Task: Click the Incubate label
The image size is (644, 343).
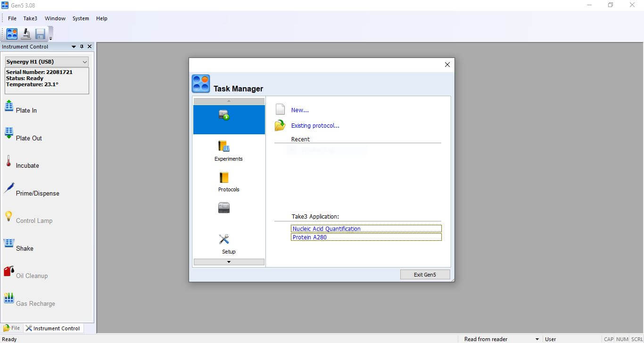Action: [27, 165]
